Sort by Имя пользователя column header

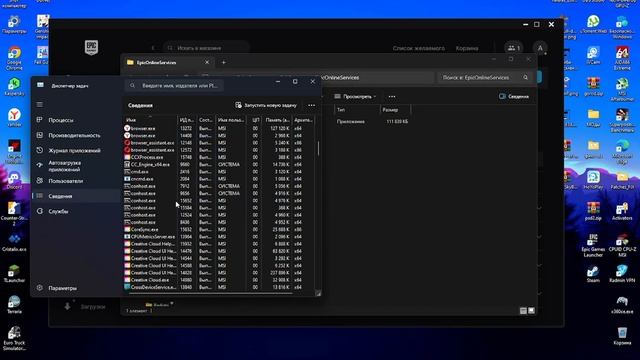pos(231,120)
